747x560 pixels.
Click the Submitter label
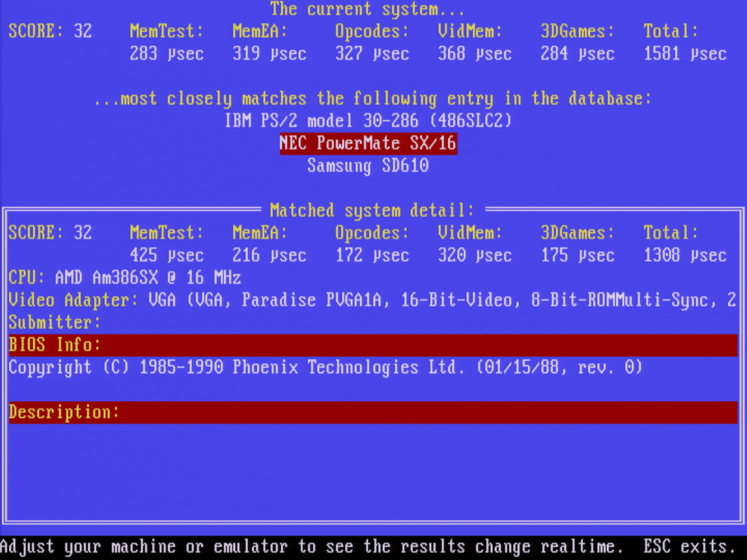[x=55, y=323]
